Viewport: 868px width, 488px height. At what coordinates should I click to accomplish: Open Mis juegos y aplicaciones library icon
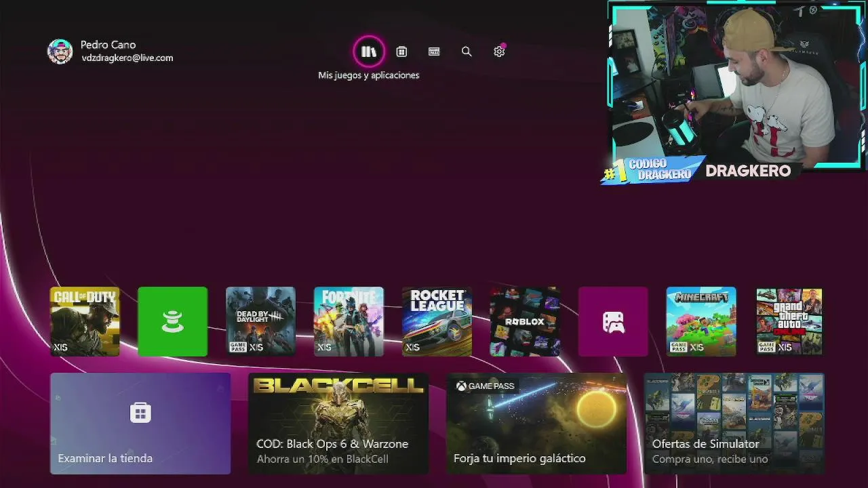pyautogui.click(x=369, y=52)
